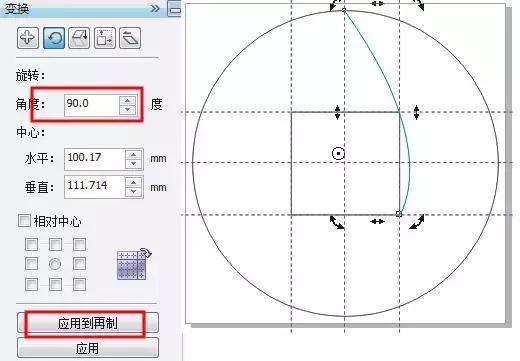520x361 pixels.
Task: Click the top-right rotation handle arrow
Action: pos(419,5)
